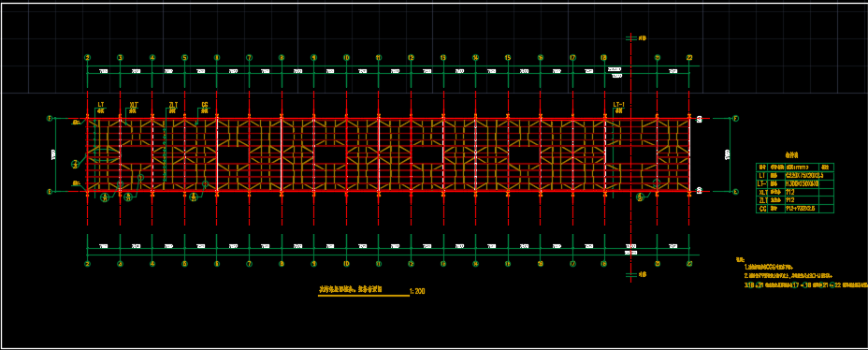Click grid bubble 2 in the upper axis row

tap(88, 57)
